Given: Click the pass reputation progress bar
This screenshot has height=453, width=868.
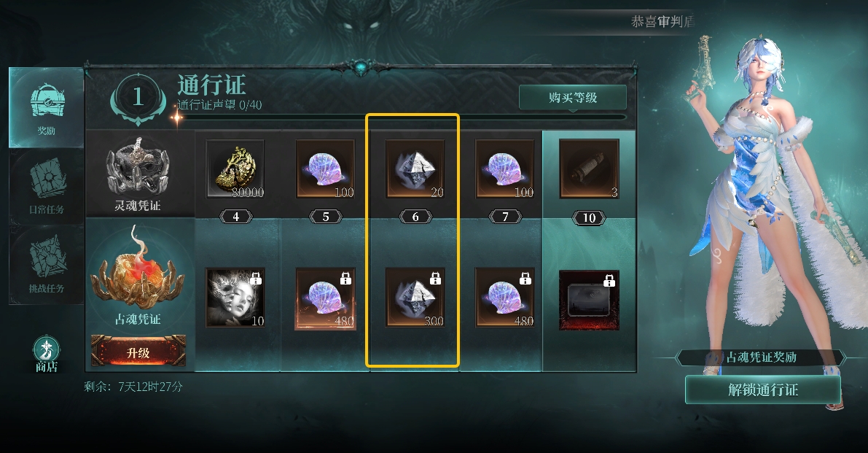Looking at the screenshot, I should coord(402,117).
